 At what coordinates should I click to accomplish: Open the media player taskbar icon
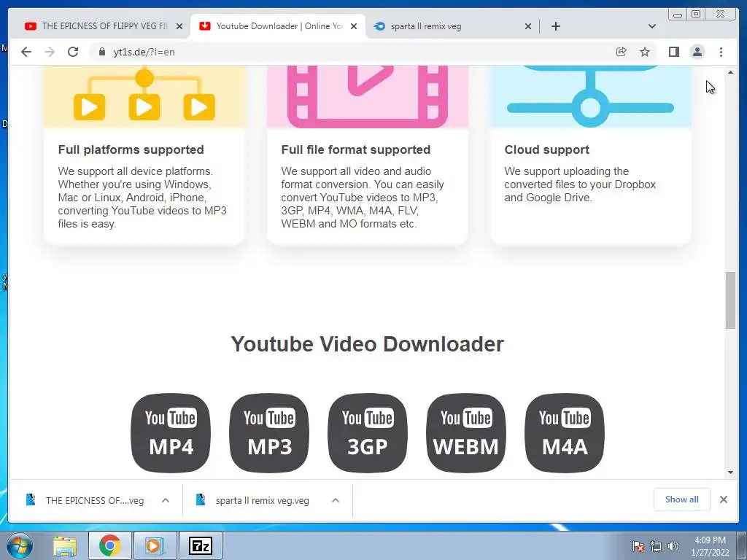click(x=155, y=545)
